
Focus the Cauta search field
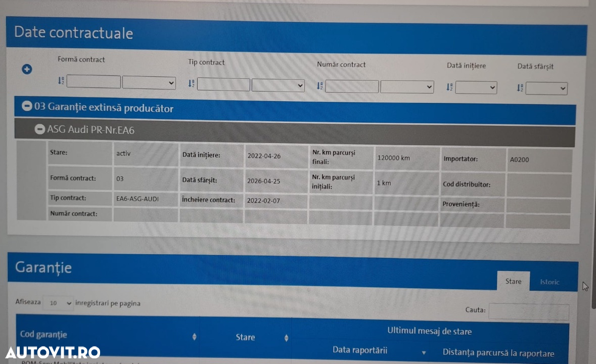point(529,311)
